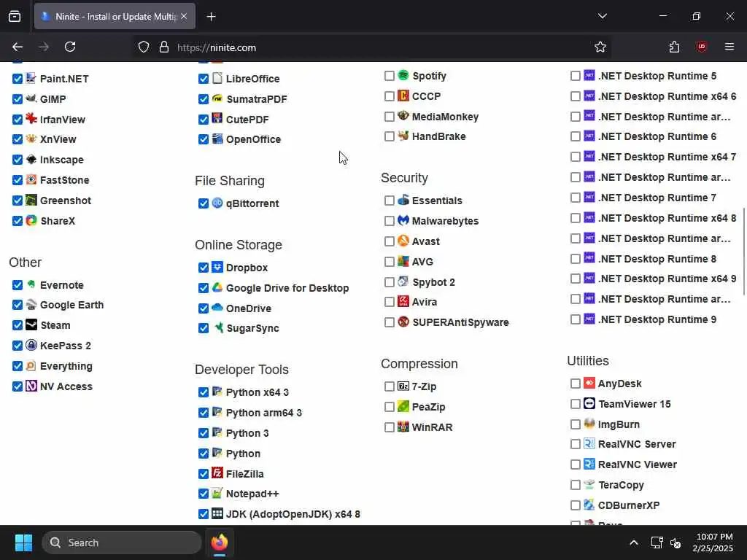
Task: Click the page vertical scrollbar thumb
Action: click(743, 251)
